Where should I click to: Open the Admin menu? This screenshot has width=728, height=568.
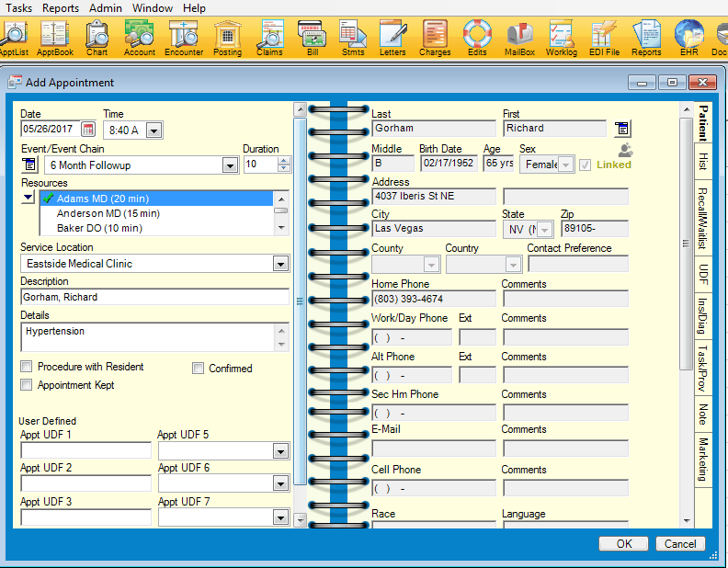pos(106,8)
